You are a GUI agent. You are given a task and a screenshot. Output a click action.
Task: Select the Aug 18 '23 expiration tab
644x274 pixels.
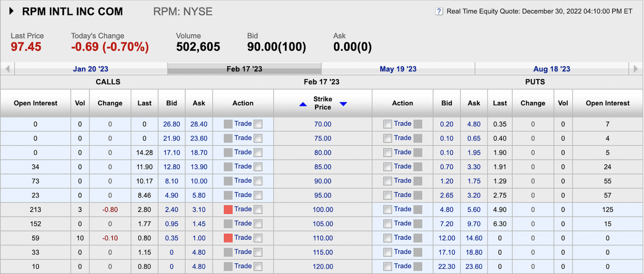point(552,69)
